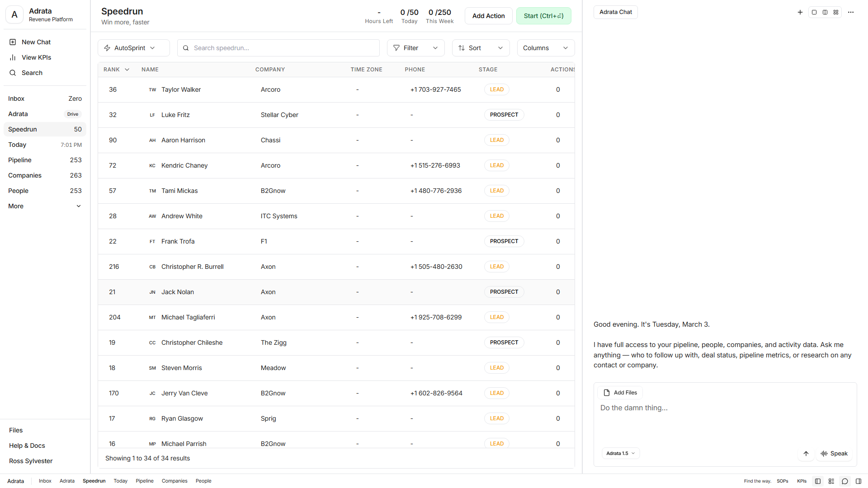868x488 pixels.
Task: Click the send arrow icon in chat box
Action: 806,454
